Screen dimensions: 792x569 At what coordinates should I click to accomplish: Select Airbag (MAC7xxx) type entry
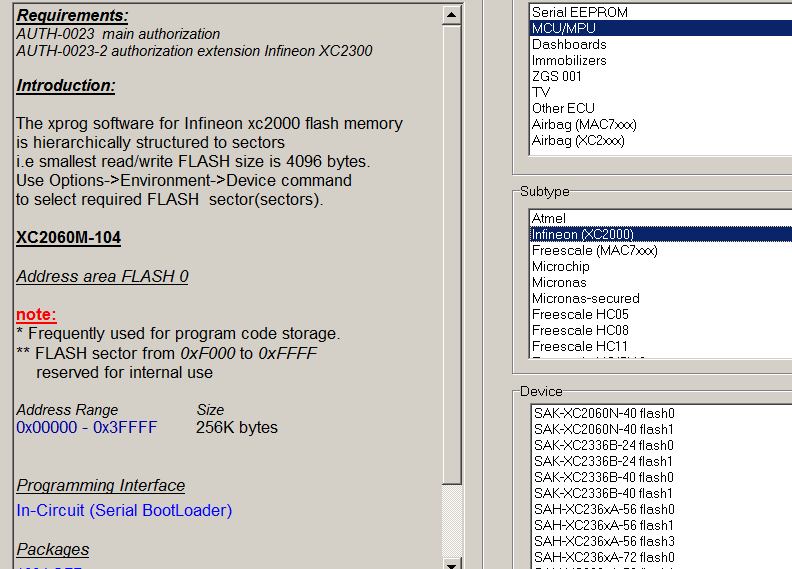[x=661, y=124]
